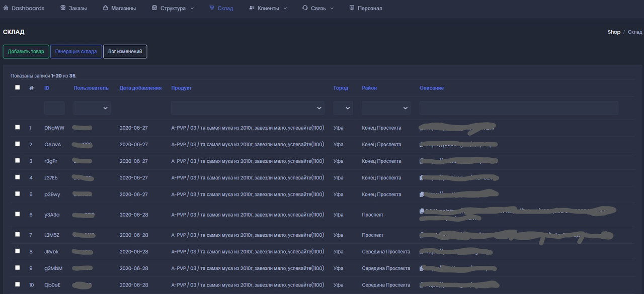
Task: Click Конец Проспекта in row DNaWW
Action: (x=381, y=128)
